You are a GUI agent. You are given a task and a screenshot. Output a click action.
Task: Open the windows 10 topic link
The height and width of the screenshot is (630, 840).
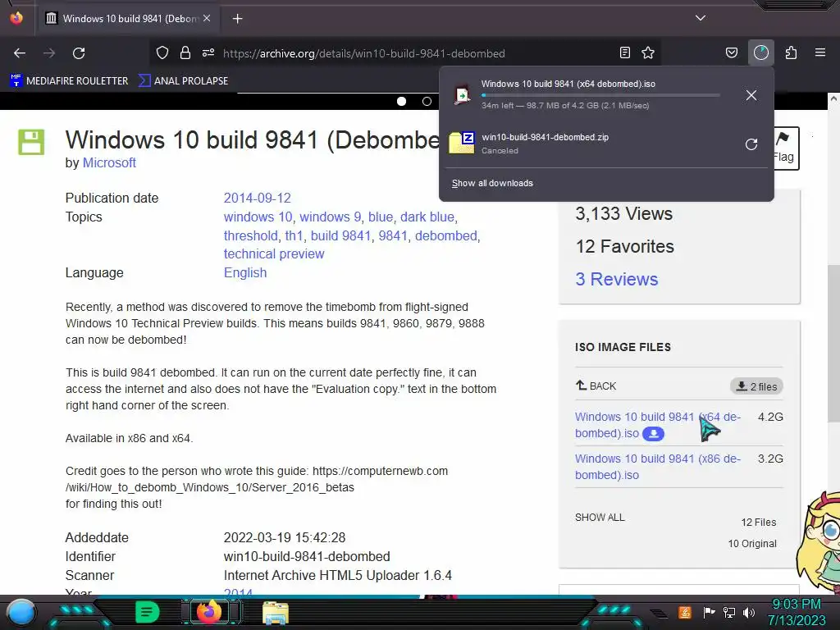(258, 217)
